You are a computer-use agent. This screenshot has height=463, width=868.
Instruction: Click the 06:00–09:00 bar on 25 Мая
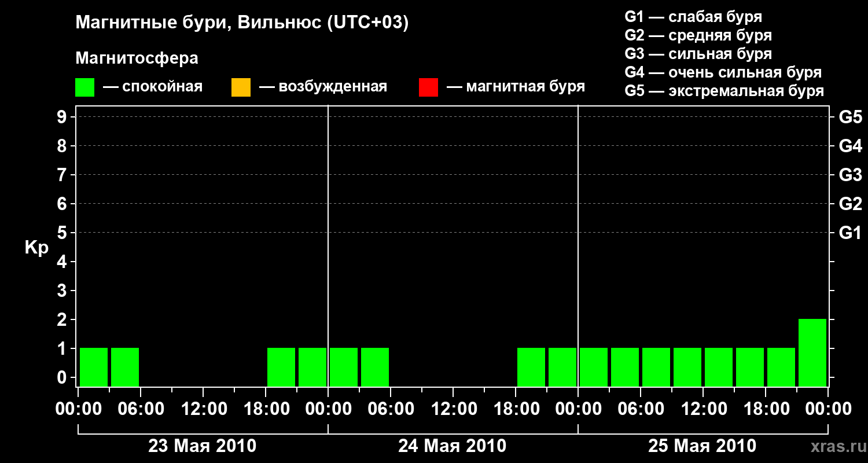[656, 367]
